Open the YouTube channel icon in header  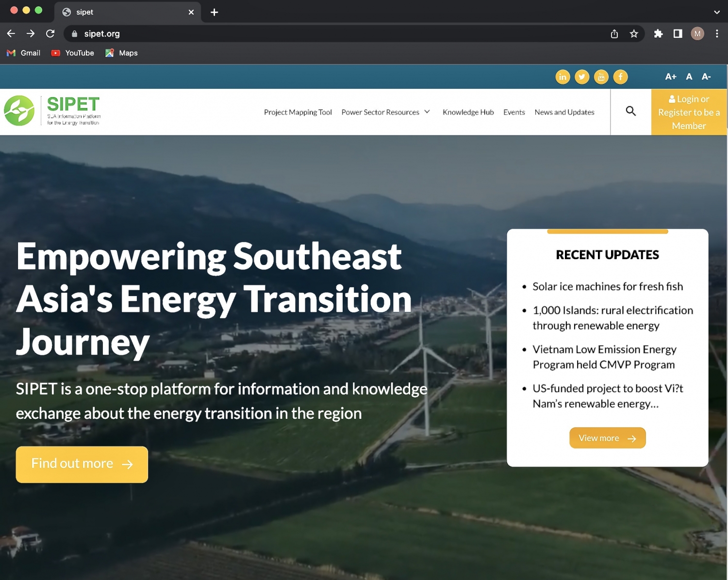tap(601, 77)
